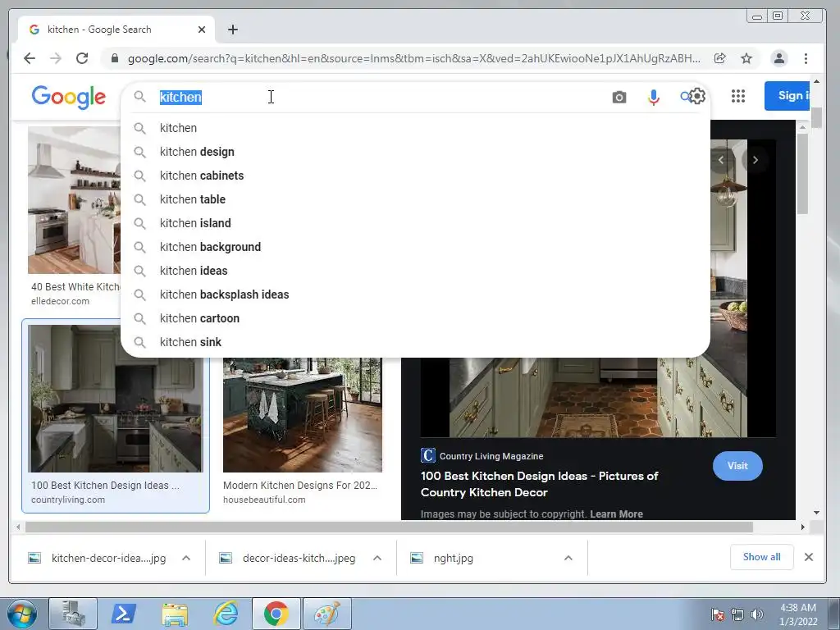Open the Modern Kitchen Designs thumbnail
840x630 pixels.
[x=302, y=414]
